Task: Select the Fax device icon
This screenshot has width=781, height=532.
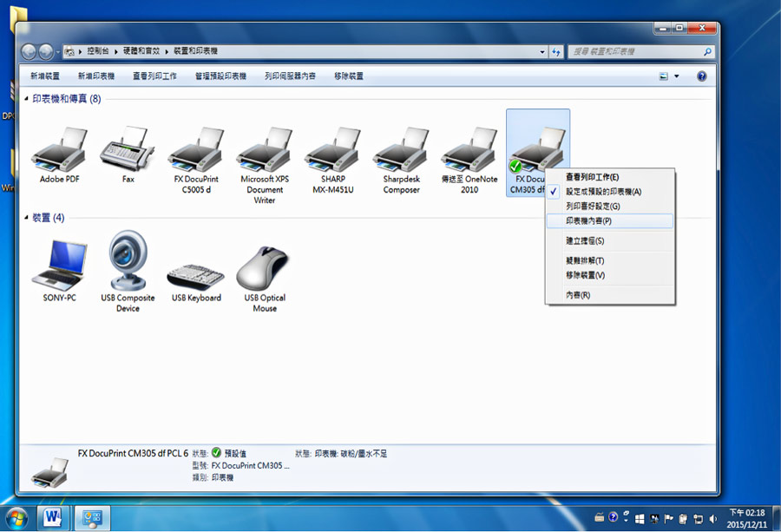Action: pyautogui.click(x=128, y=149)
